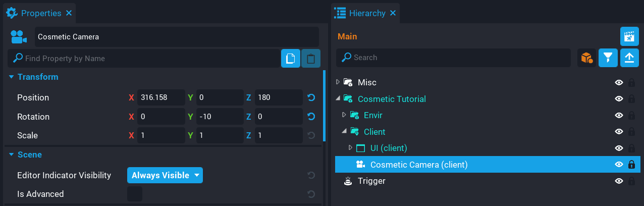Reset the Rotation values with revert arrow

point(311,117)
